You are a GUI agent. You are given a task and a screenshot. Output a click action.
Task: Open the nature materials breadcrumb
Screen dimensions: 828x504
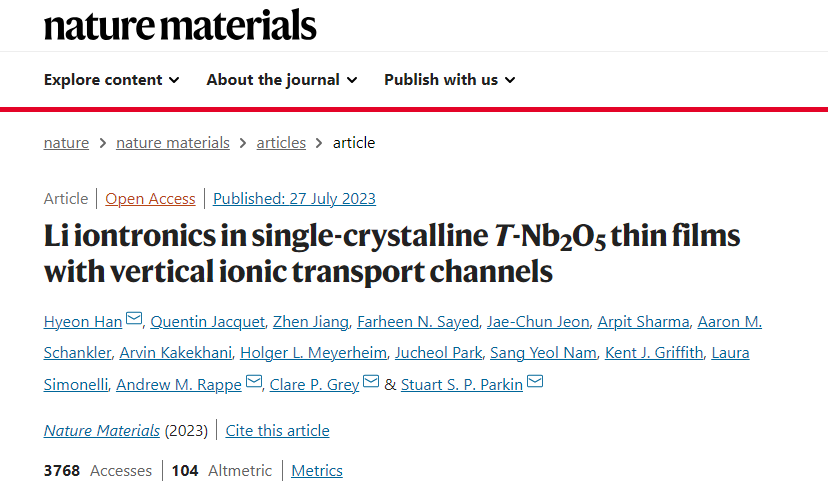coord(173,143)
